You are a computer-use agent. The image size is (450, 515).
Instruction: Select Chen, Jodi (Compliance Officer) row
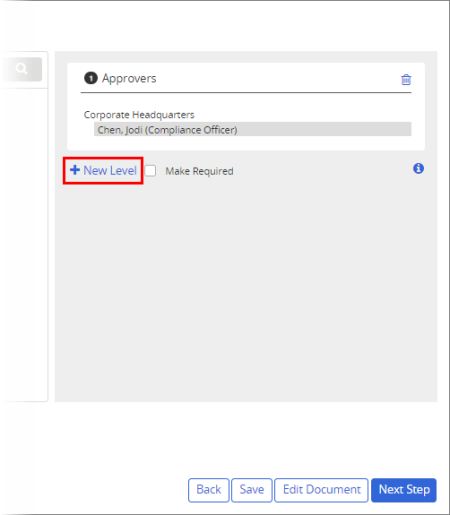(253, 129)
